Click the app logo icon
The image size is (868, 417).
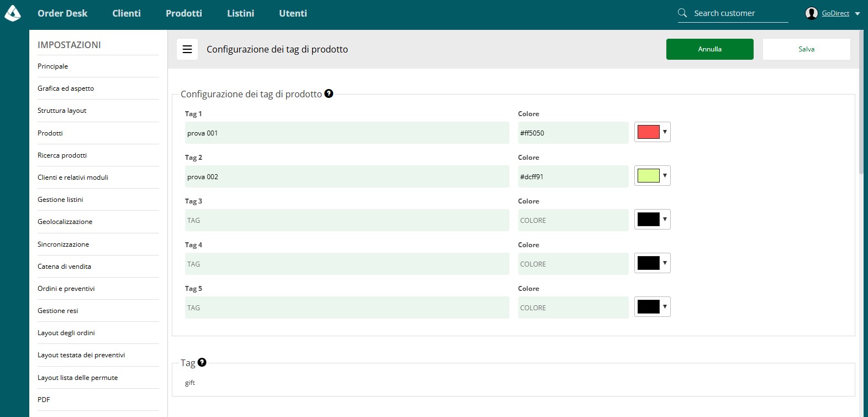pyautogui.click(x=12, y=13)
